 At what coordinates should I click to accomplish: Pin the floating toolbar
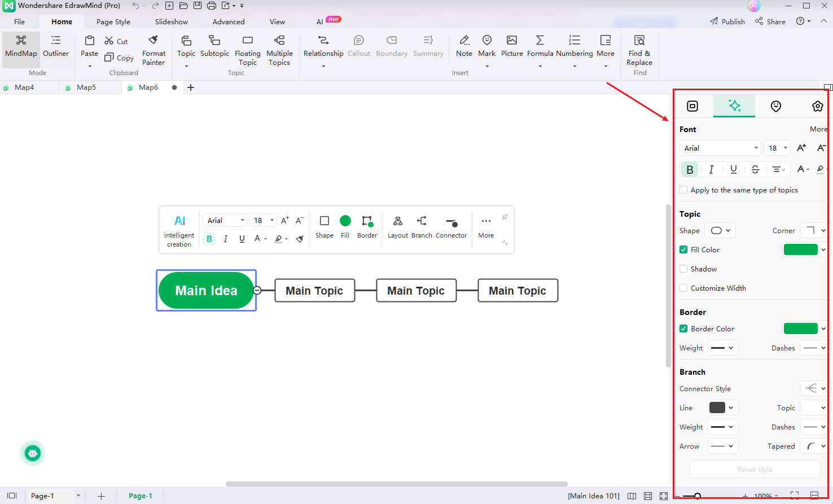point(505,217)
